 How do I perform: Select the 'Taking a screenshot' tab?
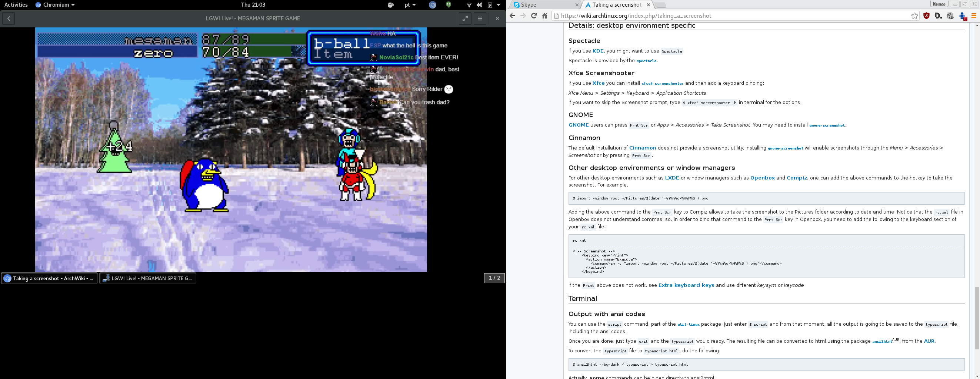(618, 5)
